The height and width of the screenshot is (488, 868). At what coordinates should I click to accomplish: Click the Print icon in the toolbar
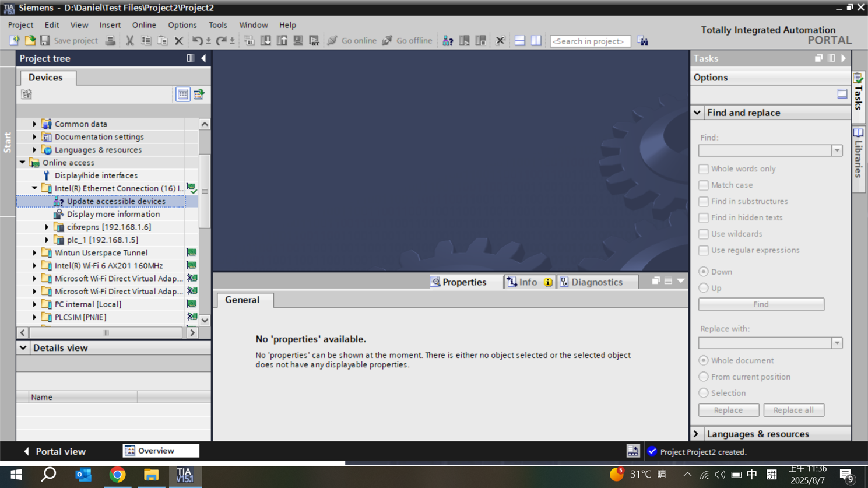(110, 41)
